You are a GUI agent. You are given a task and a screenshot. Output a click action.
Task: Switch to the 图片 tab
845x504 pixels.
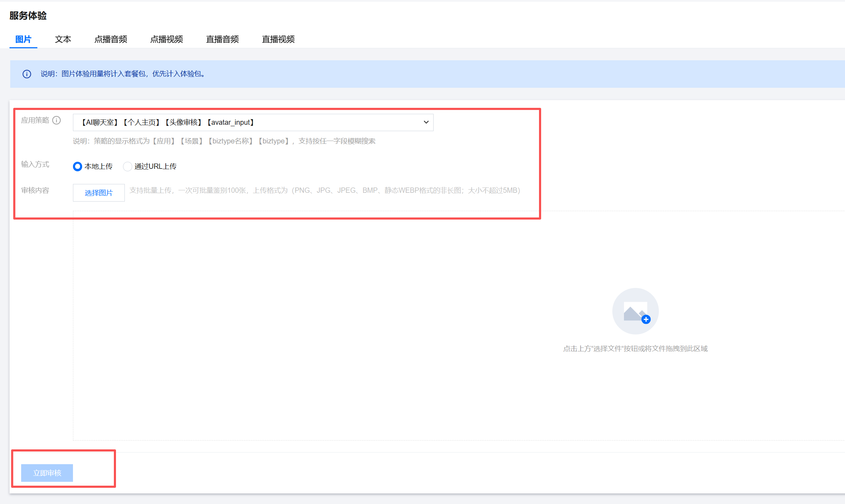[23, 39]
